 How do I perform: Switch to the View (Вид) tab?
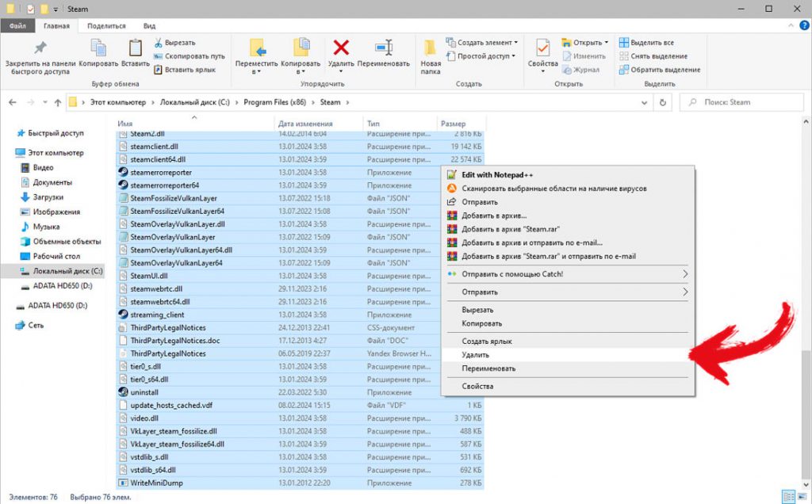(x=149, y=26)
